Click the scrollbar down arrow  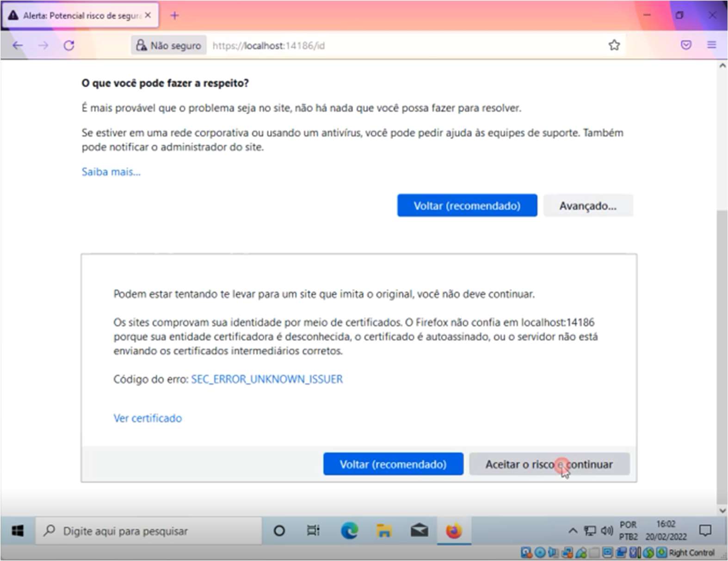pos(722,511)
